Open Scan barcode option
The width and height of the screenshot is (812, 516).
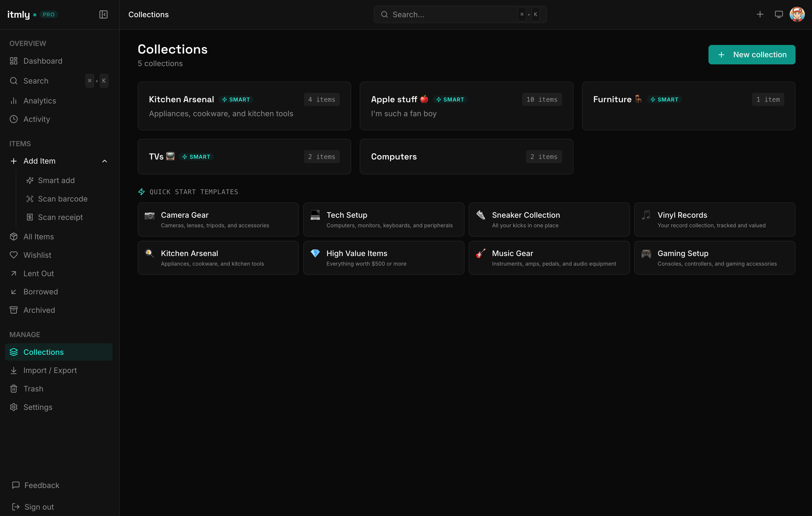(63, 199)
